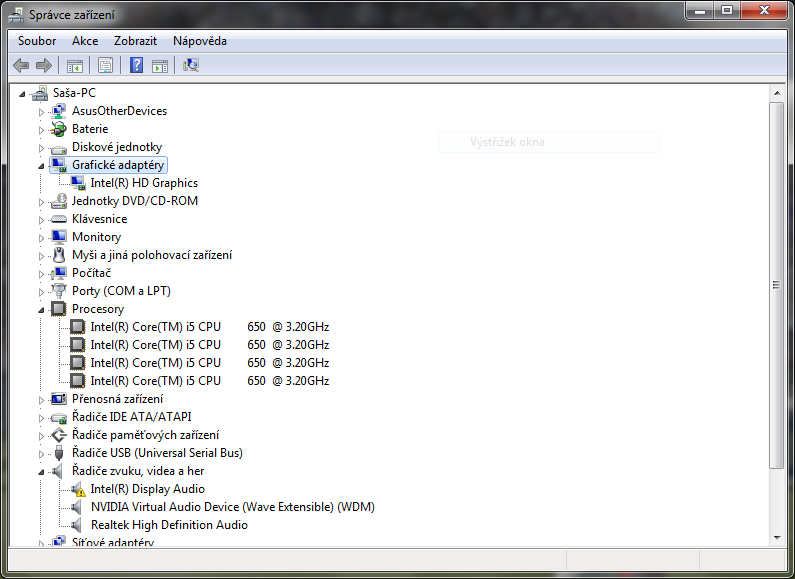Expand the Monitory node
Screen dimensions: 795x579
pyautogui.click(x=42, y=238)
